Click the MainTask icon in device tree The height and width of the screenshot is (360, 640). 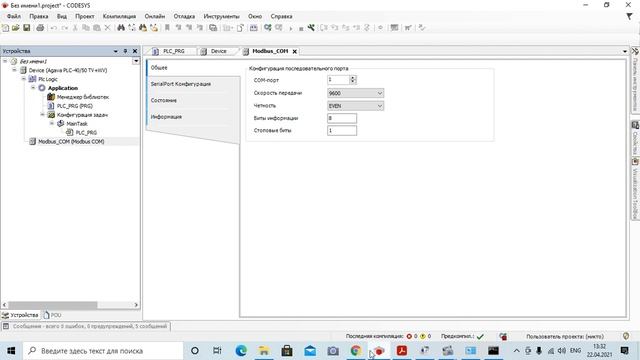(60, 123)
